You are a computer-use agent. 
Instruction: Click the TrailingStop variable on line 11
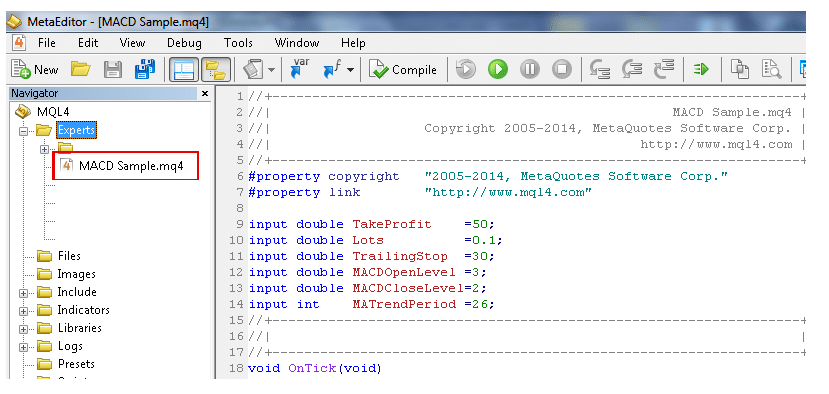[x=400, y=256]
